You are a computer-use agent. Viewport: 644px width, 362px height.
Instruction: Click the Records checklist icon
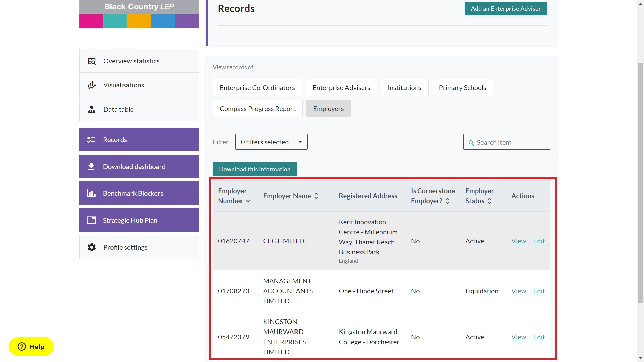coord(91,140)
